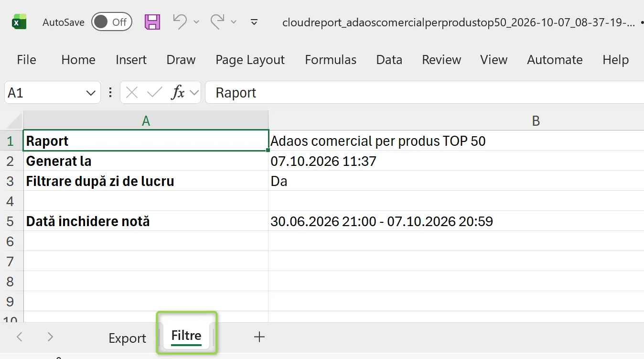
Task: Select cell 'Dată inchidere notă'
Action: tap(146, 221)
